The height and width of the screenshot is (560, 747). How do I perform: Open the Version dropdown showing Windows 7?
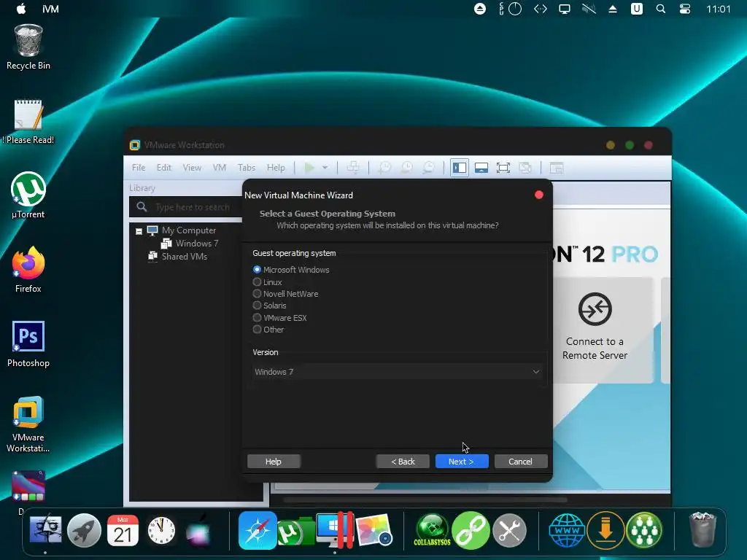click(398, 371)
